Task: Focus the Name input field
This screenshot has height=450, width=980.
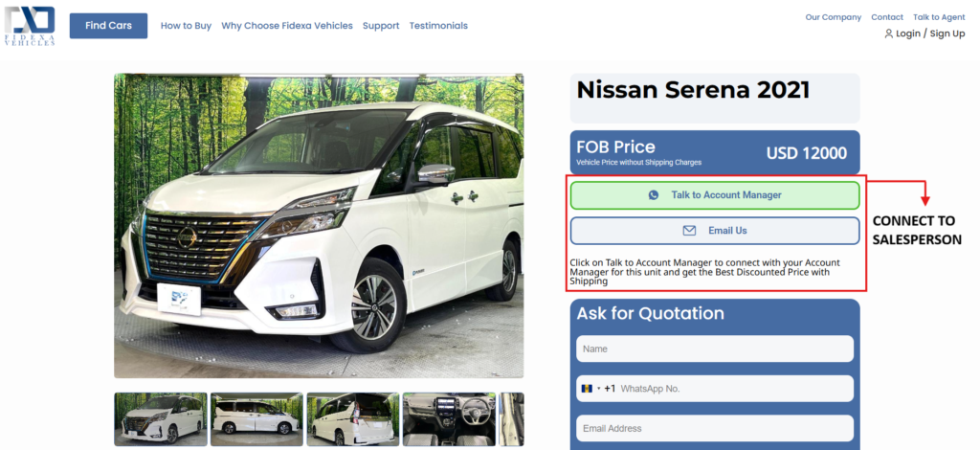Action: [x=715, y=349]
